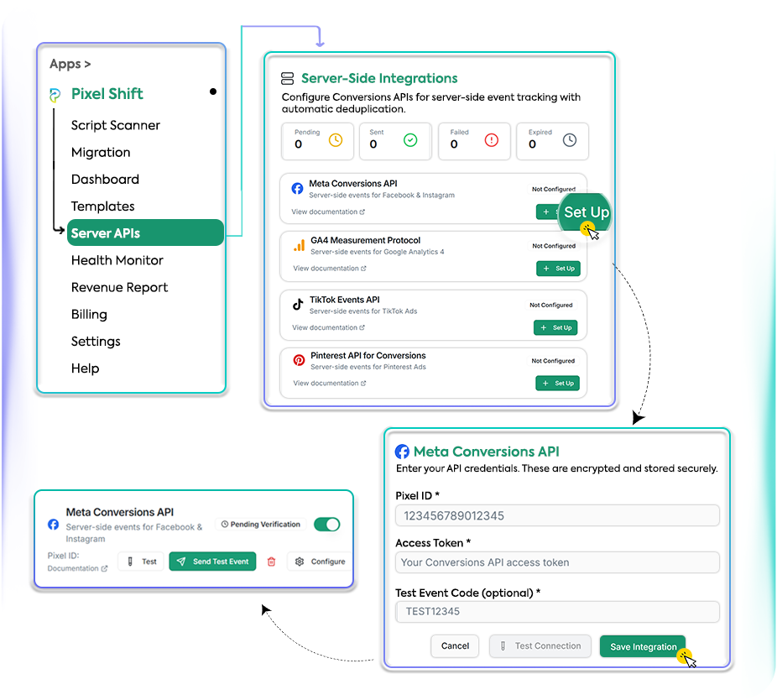The height and width of the screenshot is (700, 777).
Task: Click Send Test Event button
Action: (x=212, y=562)
